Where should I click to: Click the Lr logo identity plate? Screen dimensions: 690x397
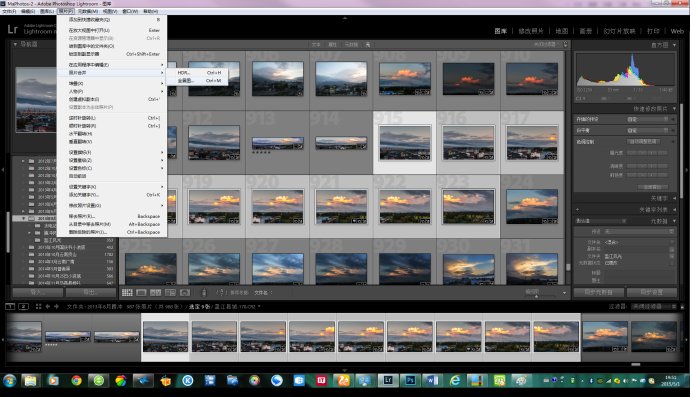(12, 29)
